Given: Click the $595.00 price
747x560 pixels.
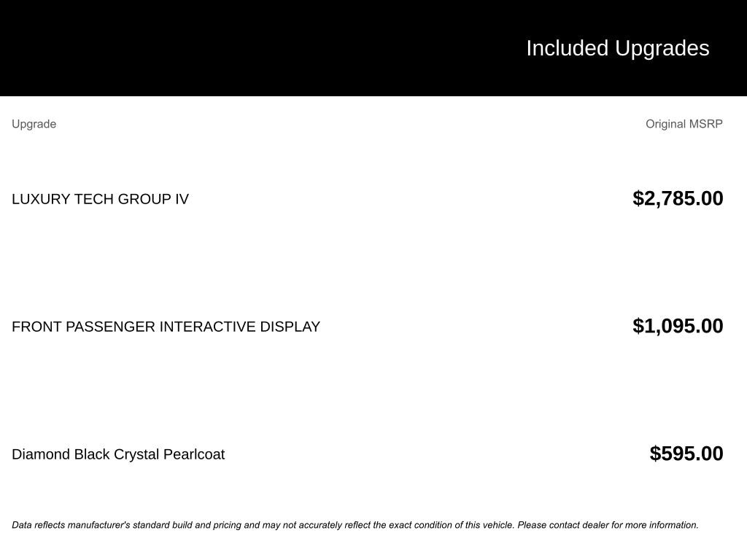Looking at the screenshot, I should (x=686, y=454).
